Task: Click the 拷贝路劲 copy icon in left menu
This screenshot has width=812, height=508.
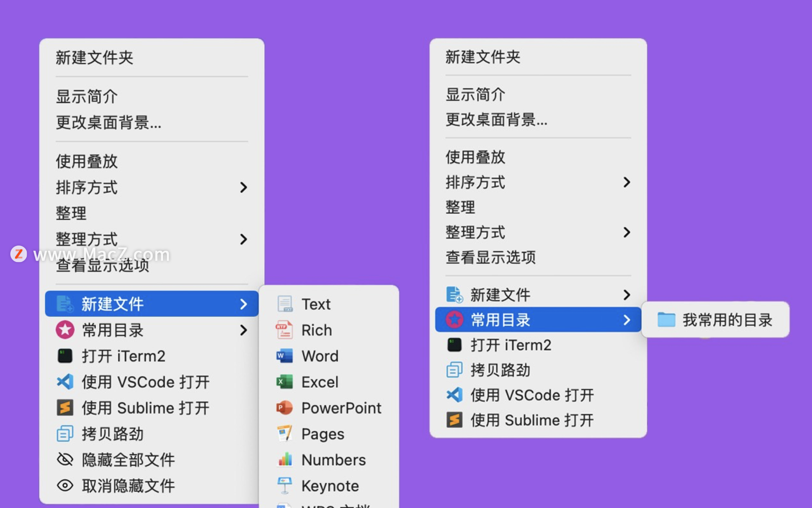Action: [x=65, y=433]
